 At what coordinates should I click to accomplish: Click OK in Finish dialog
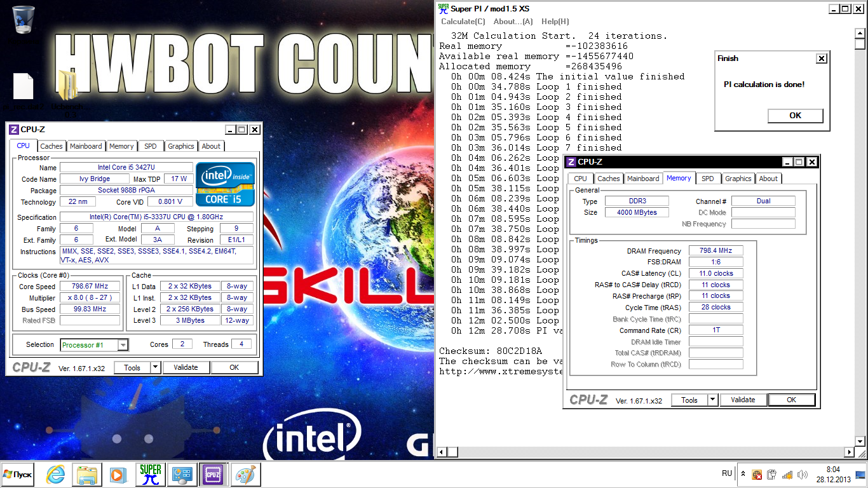tap(796, 116)
